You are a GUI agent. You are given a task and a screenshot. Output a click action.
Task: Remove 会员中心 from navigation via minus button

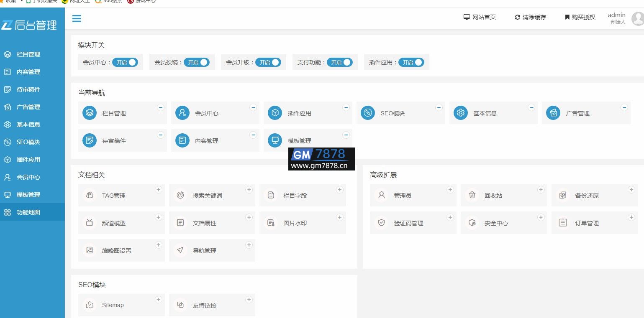(x=253, y=107)
